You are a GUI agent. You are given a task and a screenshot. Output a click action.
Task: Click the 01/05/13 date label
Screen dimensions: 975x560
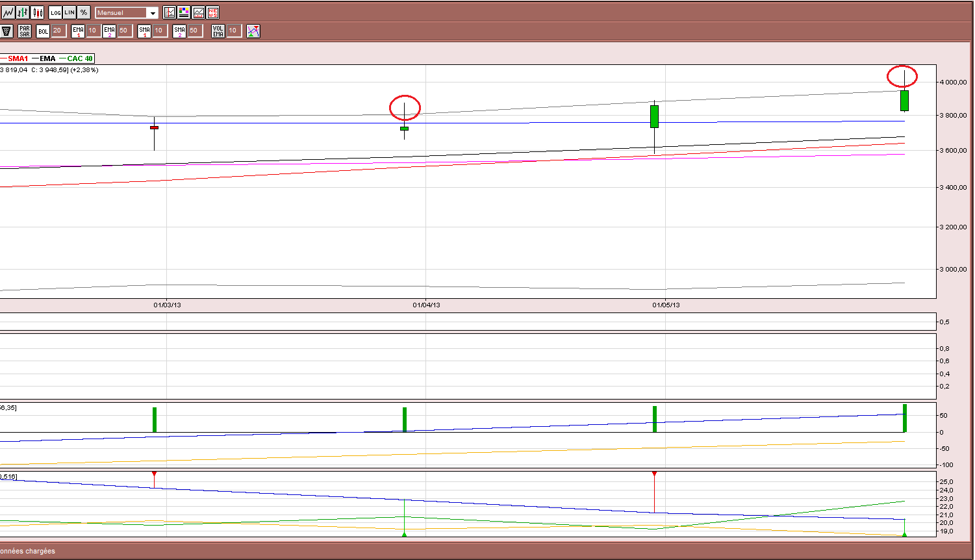666,305
